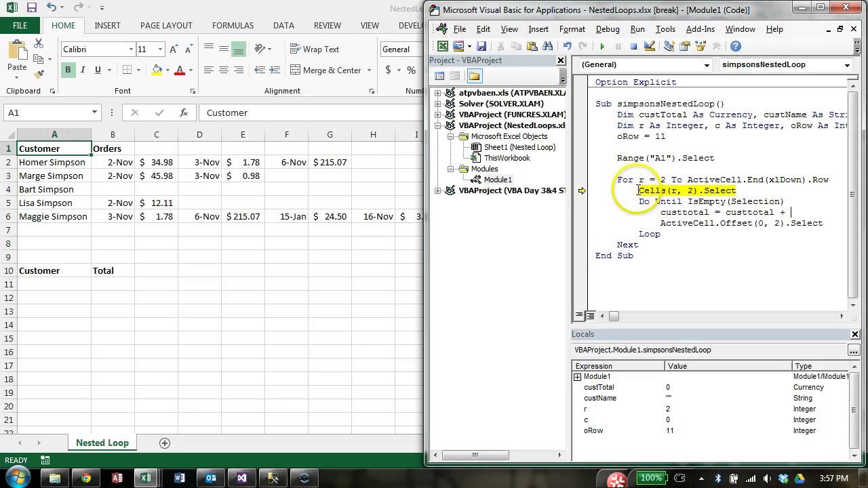Image resolution: width=868 pixels, height=488 pixels.
Task: Open simpsonsNestedLoop procedure dropdown
Action: [x=847, y=65]
